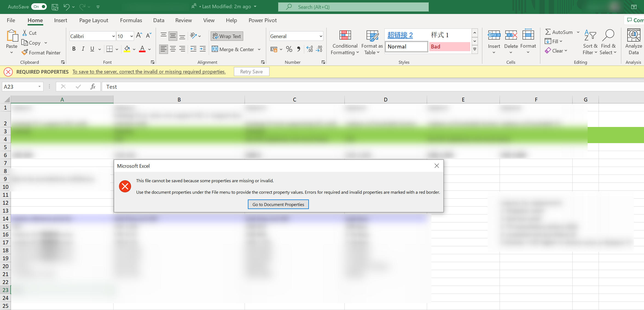Switch to the Formulas tab
The width and height of the screenshot is (644, 310).
point(131,20)
